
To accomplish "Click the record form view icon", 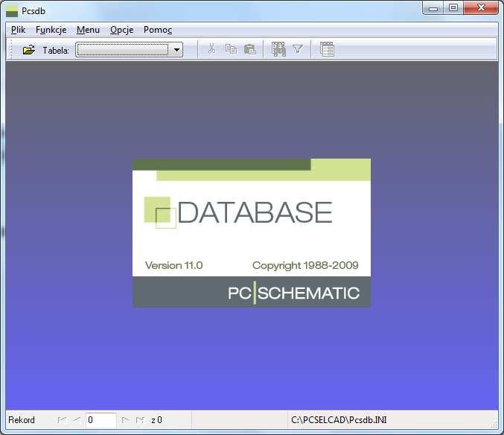I will (328, 49).
